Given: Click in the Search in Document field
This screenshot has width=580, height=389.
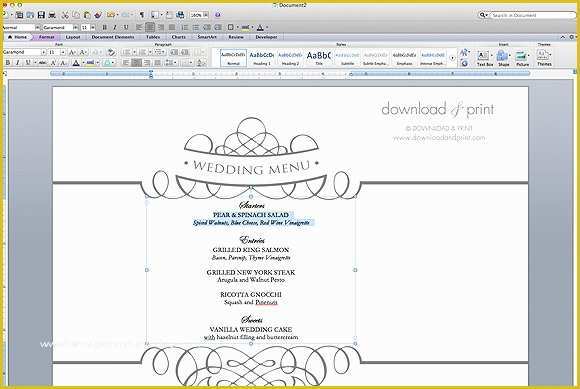Looking at the screenshot, I should pos(533,15).
